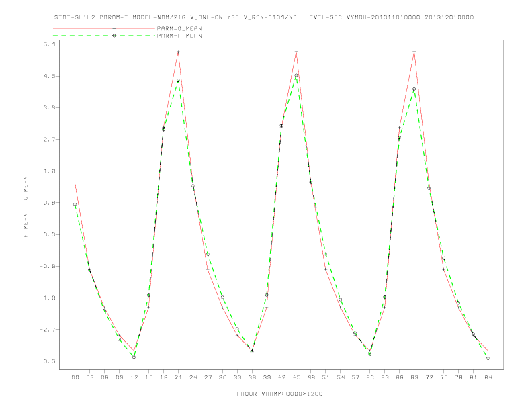Click x-axis tick label 78
The width and height of the screenshot is (532, 411).
[x=458, y=377]
